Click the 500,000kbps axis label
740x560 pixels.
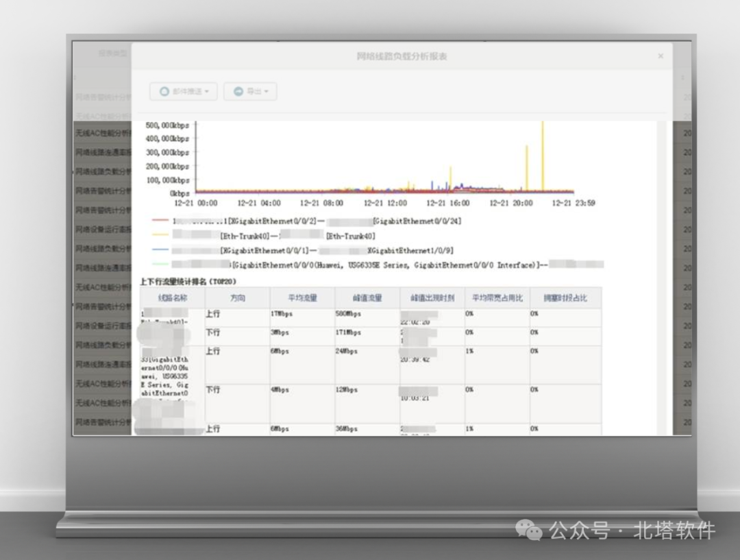tap(167, 125)
